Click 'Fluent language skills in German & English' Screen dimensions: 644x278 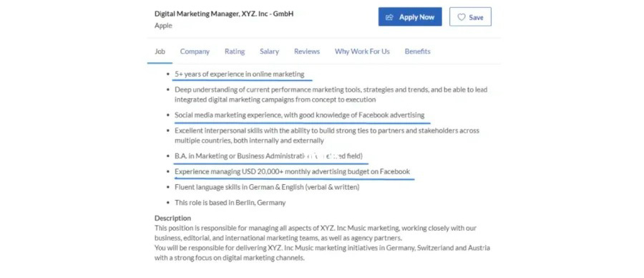click(x=267, y=187)
